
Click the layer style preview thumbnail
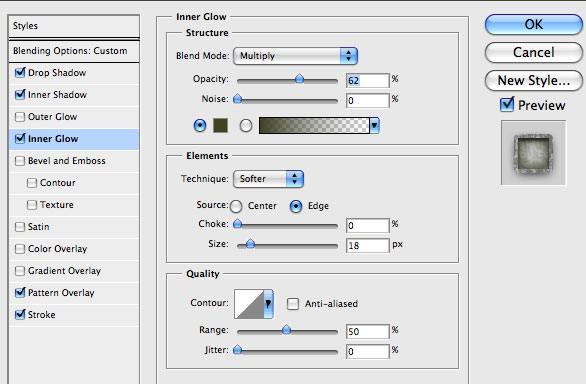pyautogui.click(x=533, y=153)
